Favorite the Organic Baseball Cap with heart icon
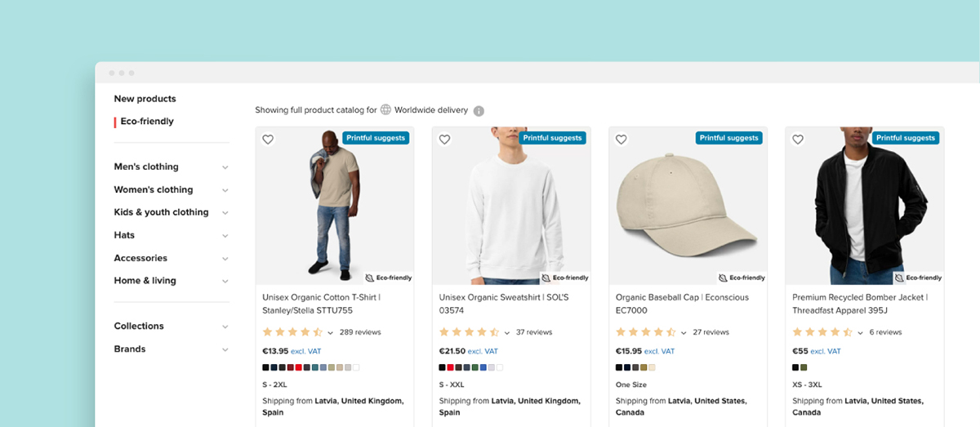The image size is (980, 427). [621, 140]
